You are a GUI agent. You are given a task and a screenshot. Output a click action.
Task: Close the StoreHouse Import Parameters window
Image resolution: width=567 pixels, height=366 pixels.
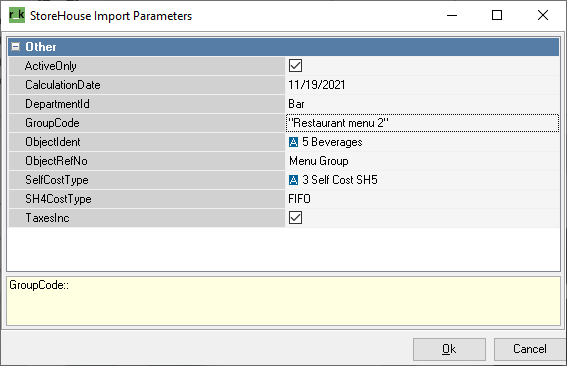click(543, 15)
